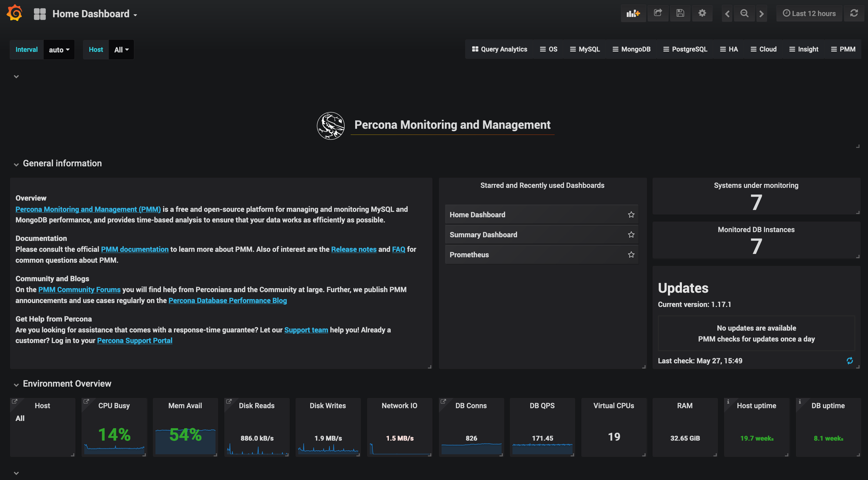This screenshot has width=868, height=480.
Task: Follow the Percona Monitoring and Management (PMM) link
Action: click(88, 209)
